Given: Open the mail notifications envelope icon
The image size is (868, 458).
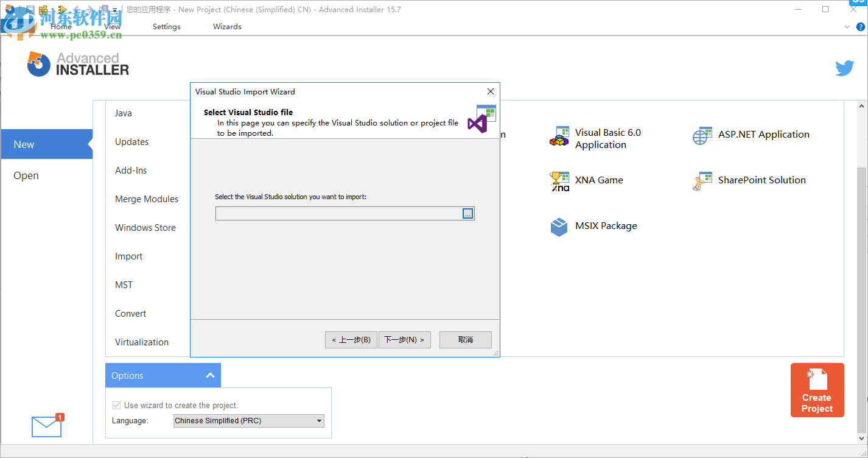Looking at the screenshot, I should [x=47, y=426].
